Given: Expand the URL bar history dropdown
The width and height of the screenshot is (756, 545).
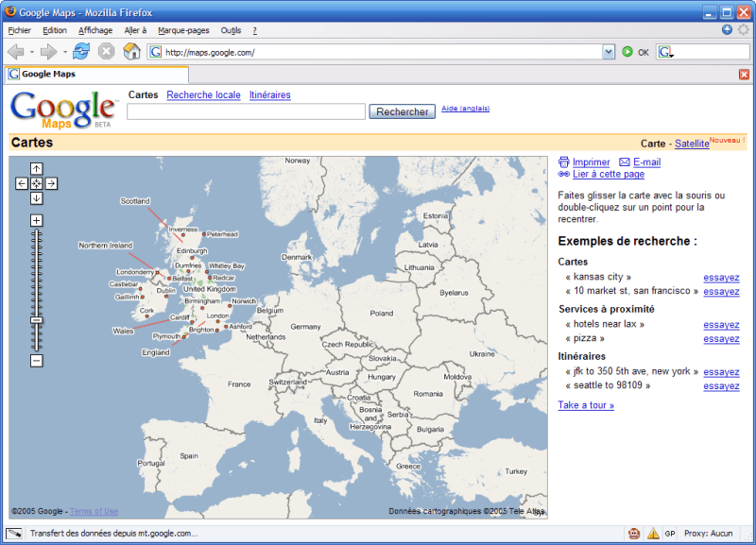Looking at the screenshot, I should click(609, 52).
